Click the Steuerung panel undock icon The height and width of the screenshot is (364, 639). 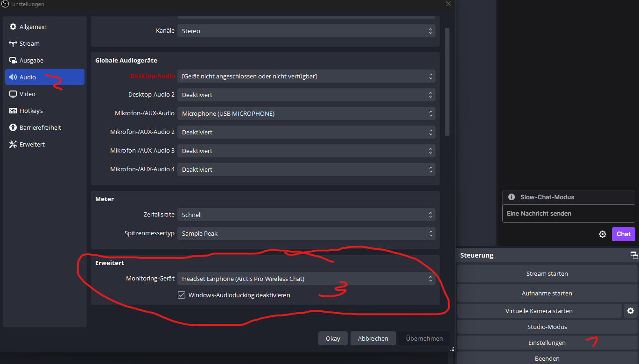(x=634, y=255)
